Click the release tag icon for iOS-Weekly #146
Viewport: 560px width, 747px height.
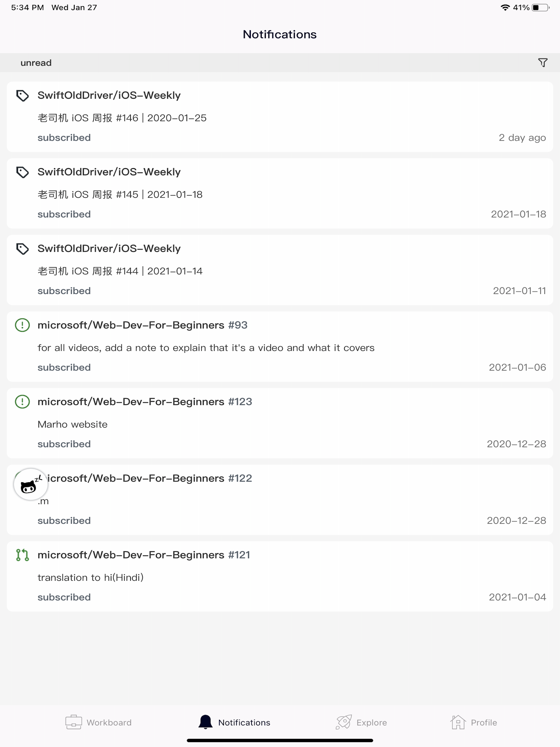coord(23,96)
